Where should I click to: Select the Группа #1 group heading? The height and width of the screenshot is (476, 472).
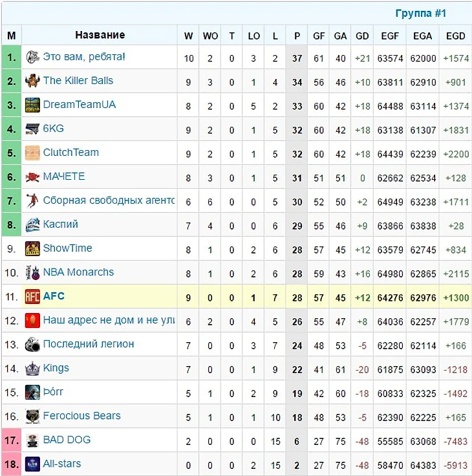[420, 14]
